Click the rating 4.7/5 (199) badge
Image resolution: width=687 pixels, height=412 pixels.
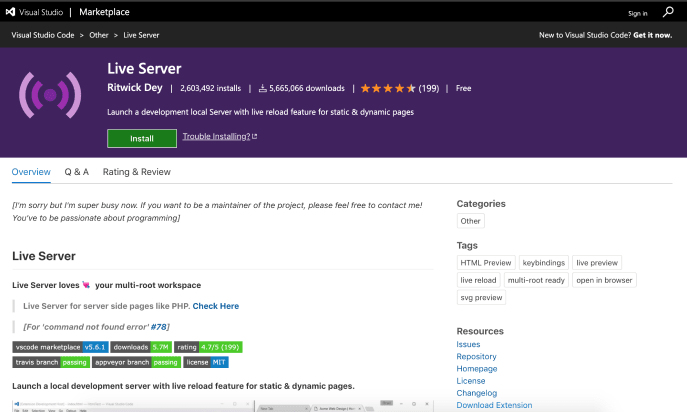(x=208, y=347)
